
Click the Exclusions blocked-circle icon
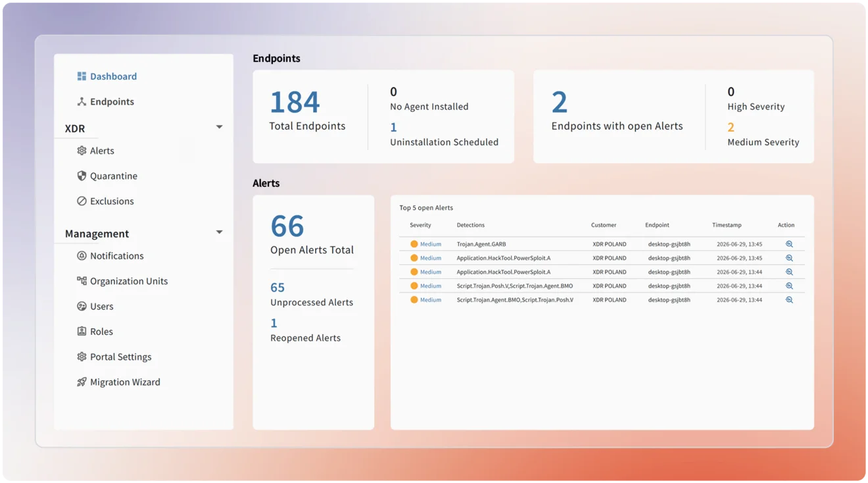(82, 201)
